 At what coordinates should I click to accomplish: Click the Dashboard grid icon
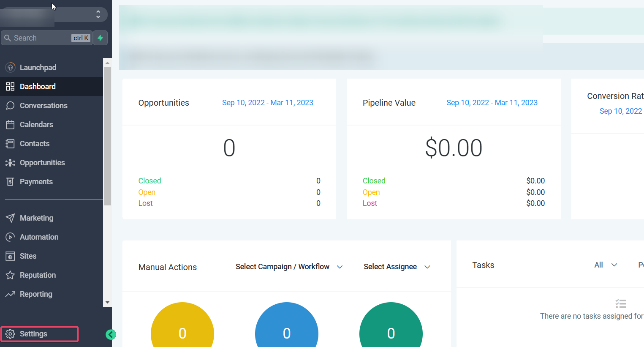click(x=10, y=86)
